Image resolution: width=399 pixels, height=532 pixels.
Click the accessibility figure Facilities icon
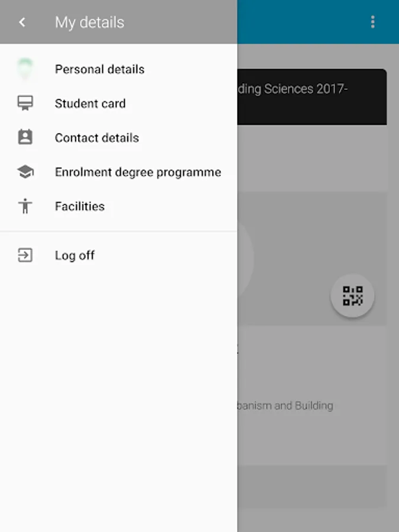(x=25, y=206)
